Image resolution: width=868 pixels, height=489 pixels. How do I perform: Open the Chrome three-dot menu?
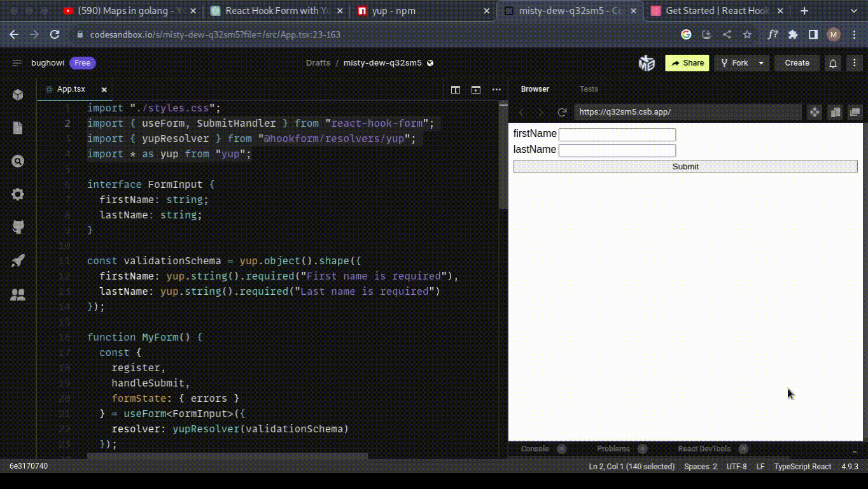point(854,35)
